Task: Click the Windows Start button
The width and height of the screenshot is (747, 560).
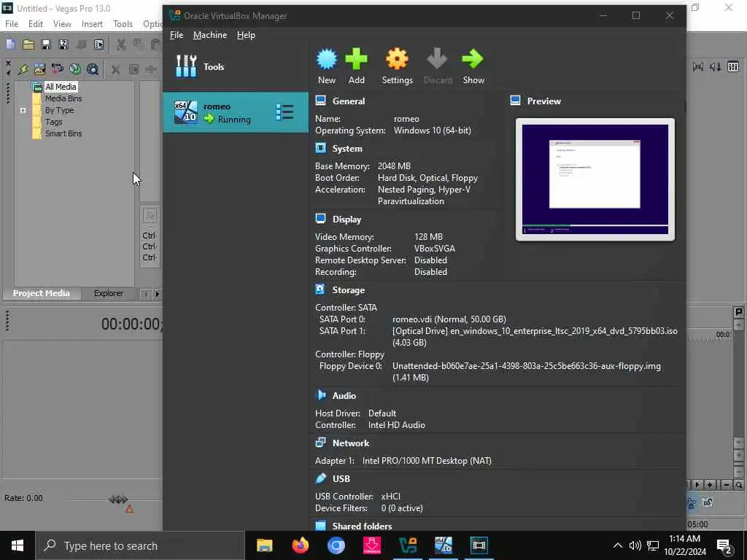Action: (18, 545)
